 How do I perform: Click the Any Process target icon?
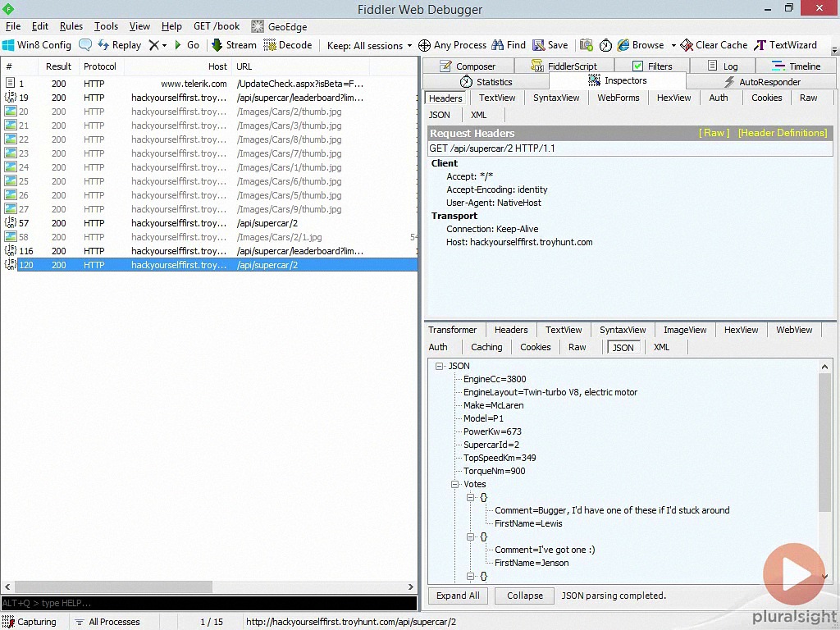point(424,46)
